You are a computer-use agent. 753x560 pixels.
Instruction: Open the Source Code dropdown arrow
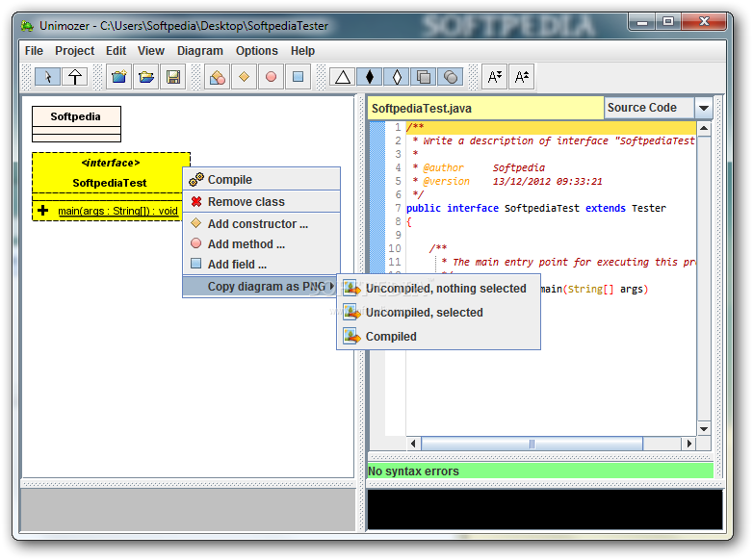coord(704,108)
